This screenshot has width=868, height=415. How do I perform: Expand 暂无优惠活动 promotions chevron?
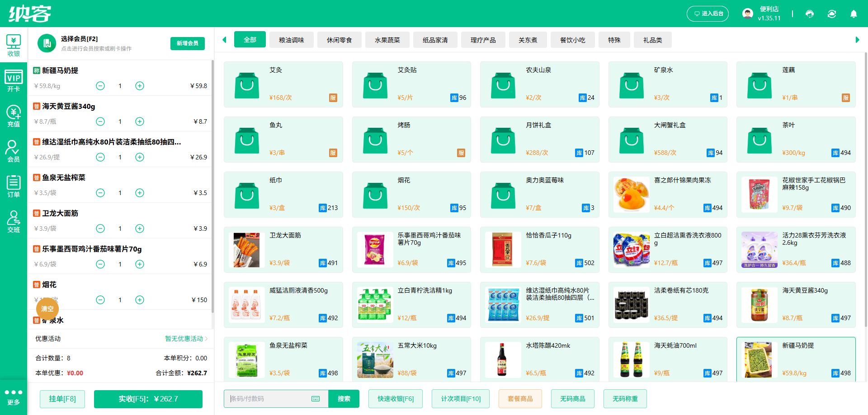tap(206, 339)
